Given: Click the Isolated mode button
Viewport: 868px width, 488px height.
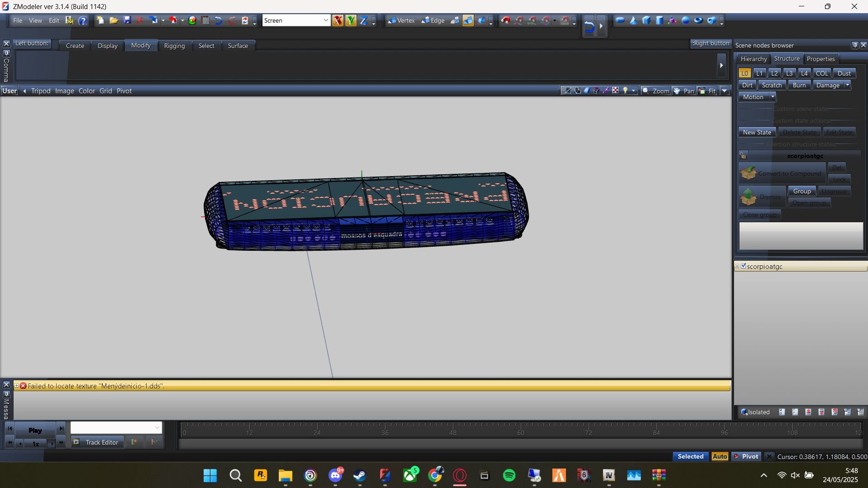Looking at the screenshot, I should (755, 412).
